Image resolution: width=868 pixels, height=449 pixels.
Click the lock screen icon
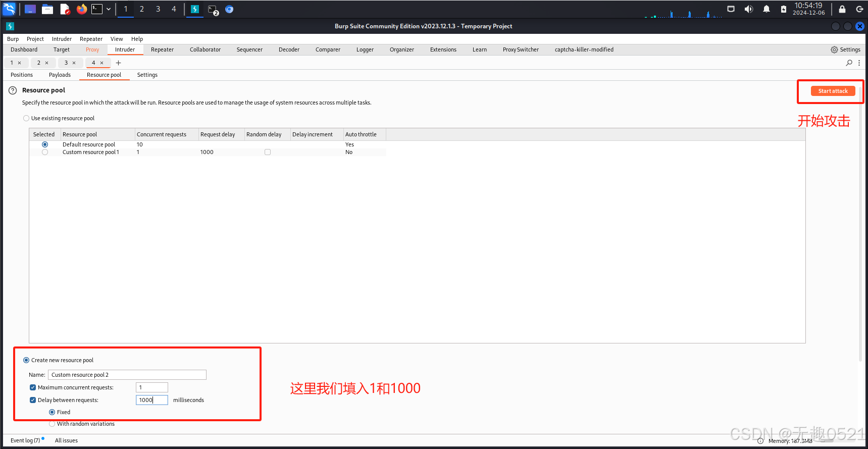(x=842, y=9)
